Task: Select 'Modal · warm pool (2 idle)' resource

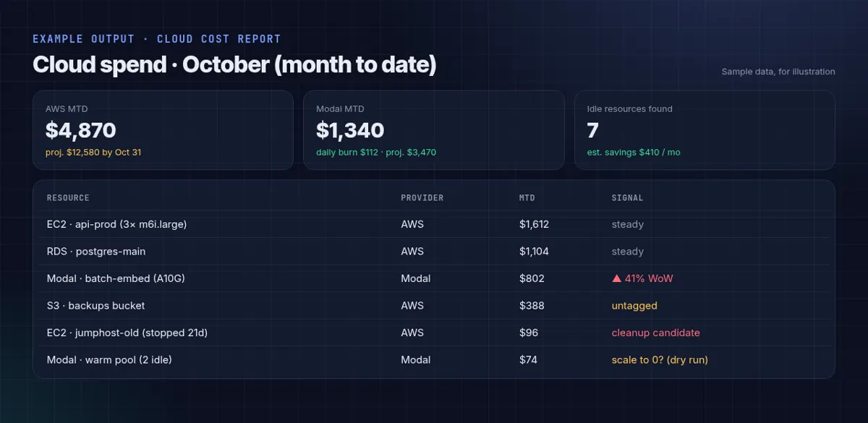Action: coord(109,360)
